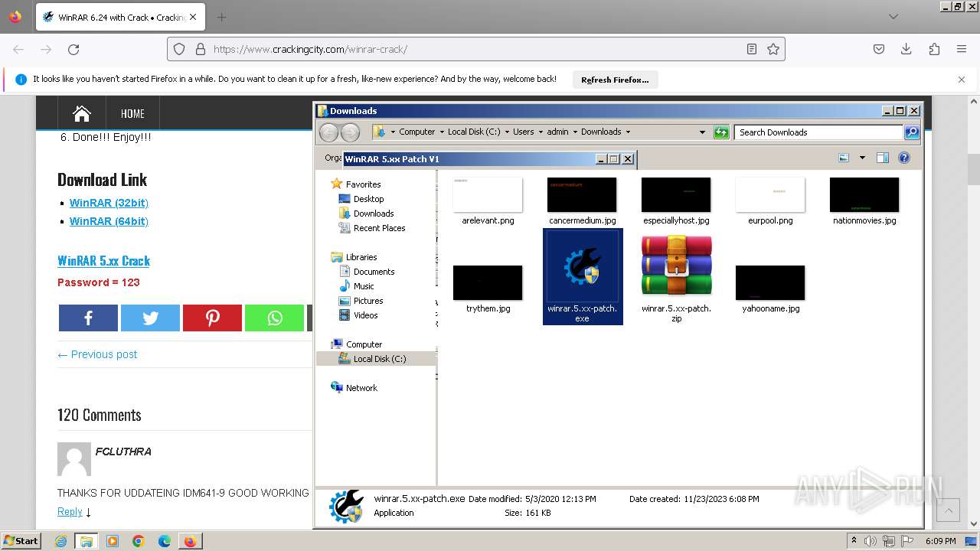Click the Firefox reload page icon
Screen dimensions: 980x551
[73, 49]
